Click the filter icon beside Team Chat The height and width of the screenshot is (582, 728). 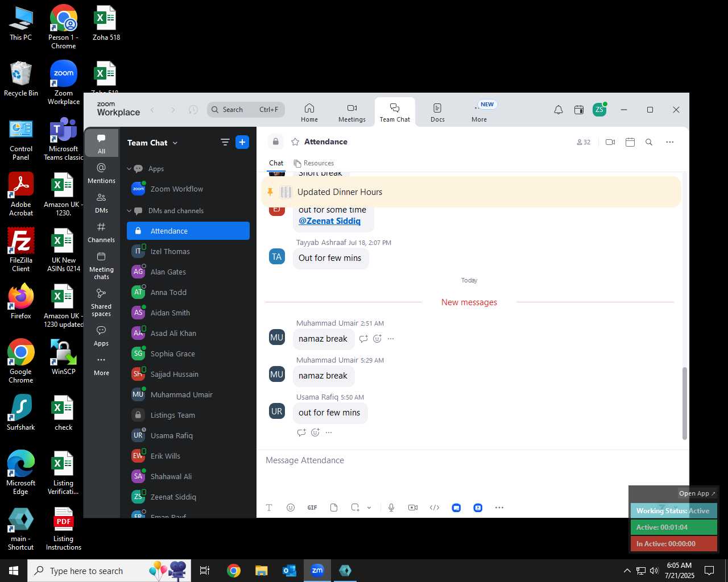click(x=225, y=142)
